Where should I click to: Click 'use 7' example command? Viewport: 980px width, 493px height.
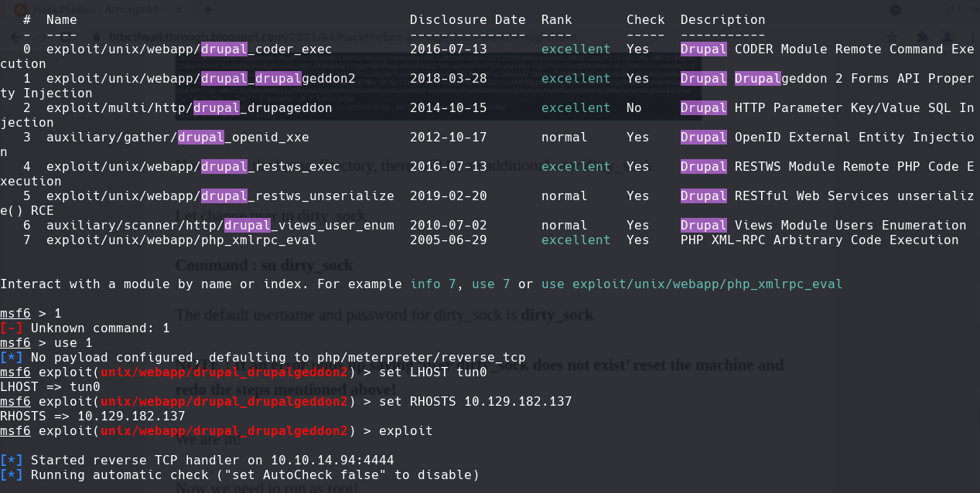coord(491,284)
